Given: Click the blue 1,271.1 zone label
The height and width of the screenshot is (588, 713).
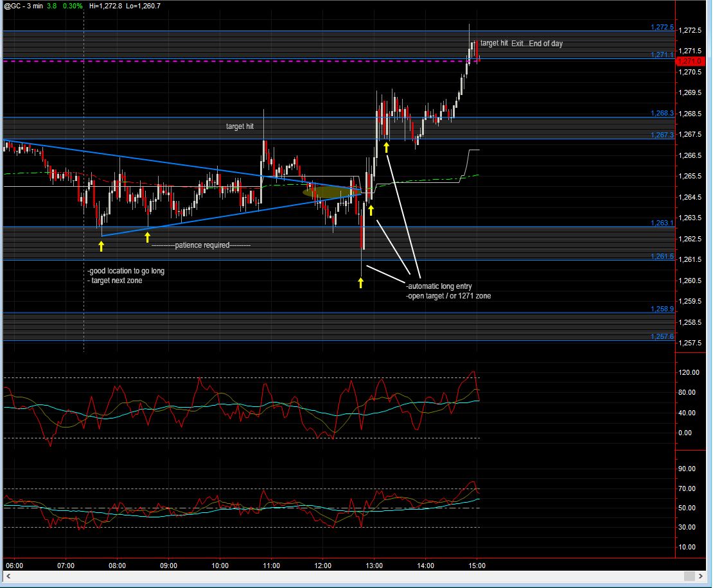Looking at the screenshot, I should [662, 55].
